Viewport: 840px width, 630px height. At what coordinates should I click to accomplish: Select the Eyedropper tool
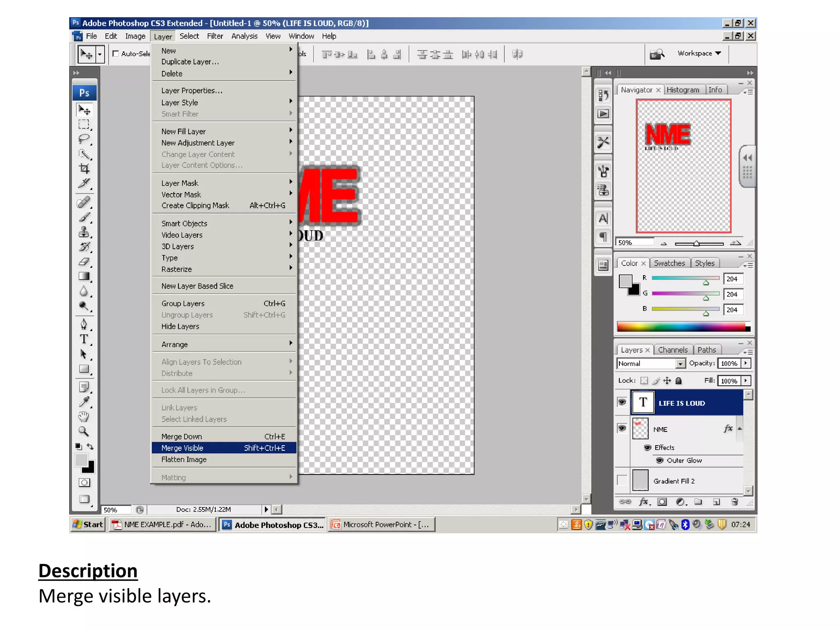(x=84, y=402)
